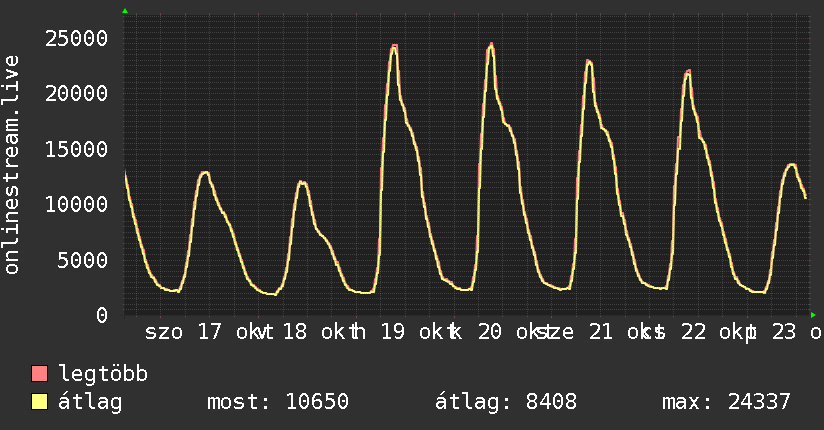Click the yellow 'átlag' legend swatch
The width and height of the screenshot is (824, 430).
point(39,402)
